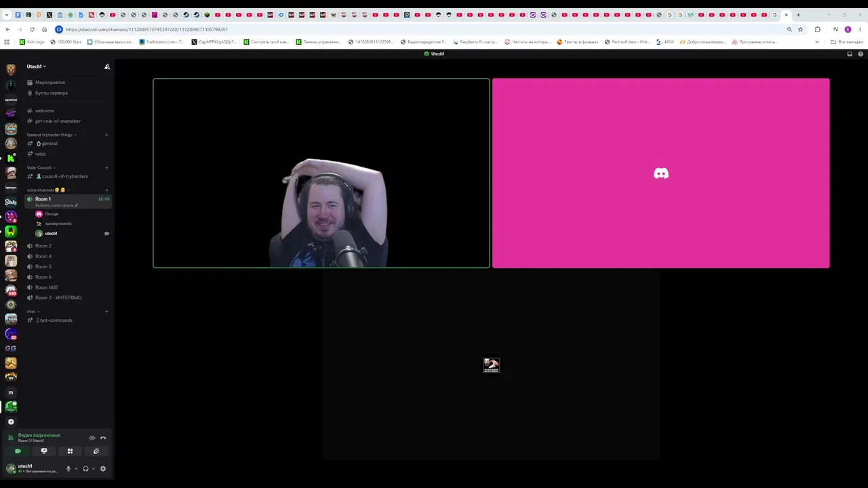The height and width of the screenshot is (488, 868).
Task: Select user utech1 in Room 1
Action: pos(51,234)
